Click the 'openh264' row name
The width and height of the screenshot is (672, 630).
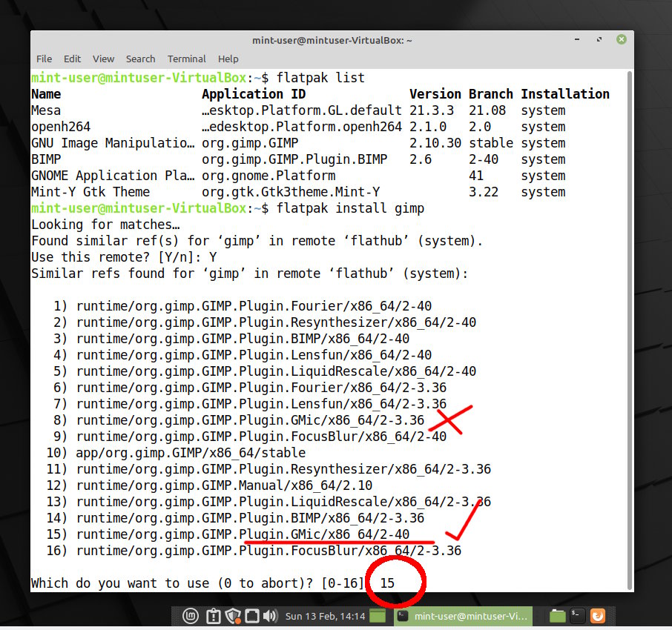[61, 126]
